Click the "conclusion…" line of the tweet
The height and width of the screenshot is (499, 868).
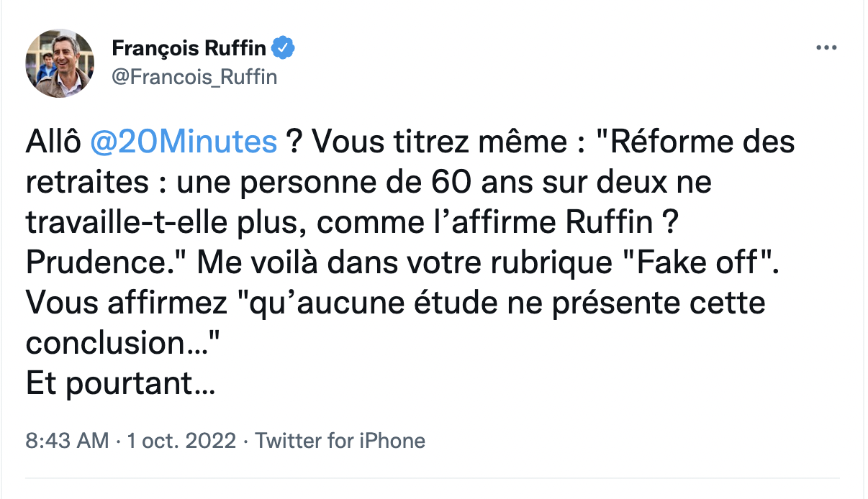click(121, 344)
